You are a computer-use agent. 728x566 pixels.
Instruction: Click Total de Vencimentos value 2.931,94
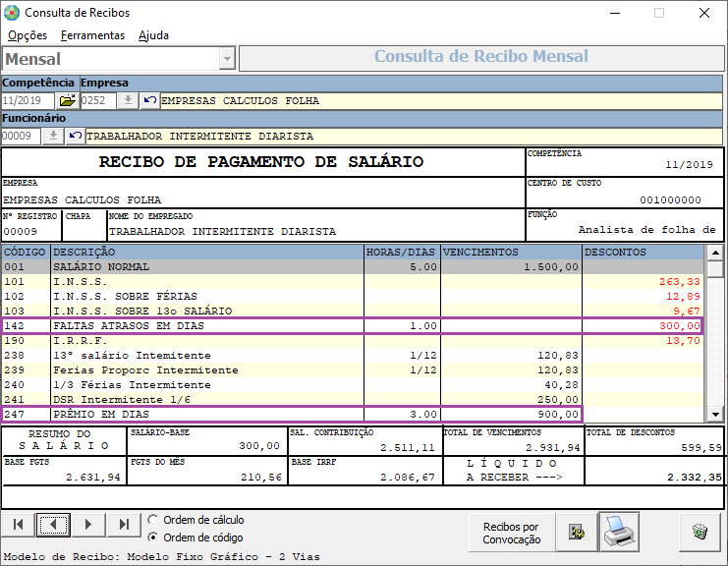point(553,448)
